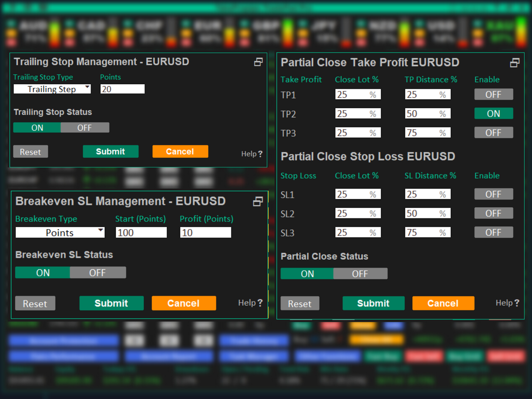Turn OFF the Breakeven SL Status
This screenshot has width=532, height=399.
pyautogui.click(x=98, y=273)
